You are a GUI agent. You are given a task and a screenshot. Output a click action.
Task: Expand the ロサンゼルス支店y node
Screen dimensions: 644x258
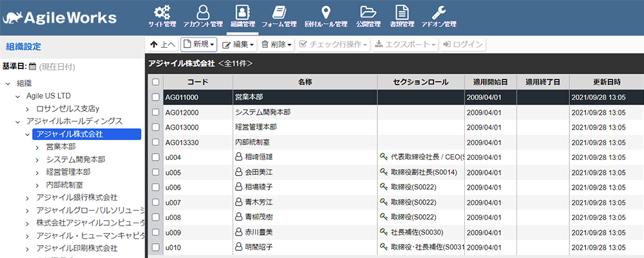click(28, 109)
